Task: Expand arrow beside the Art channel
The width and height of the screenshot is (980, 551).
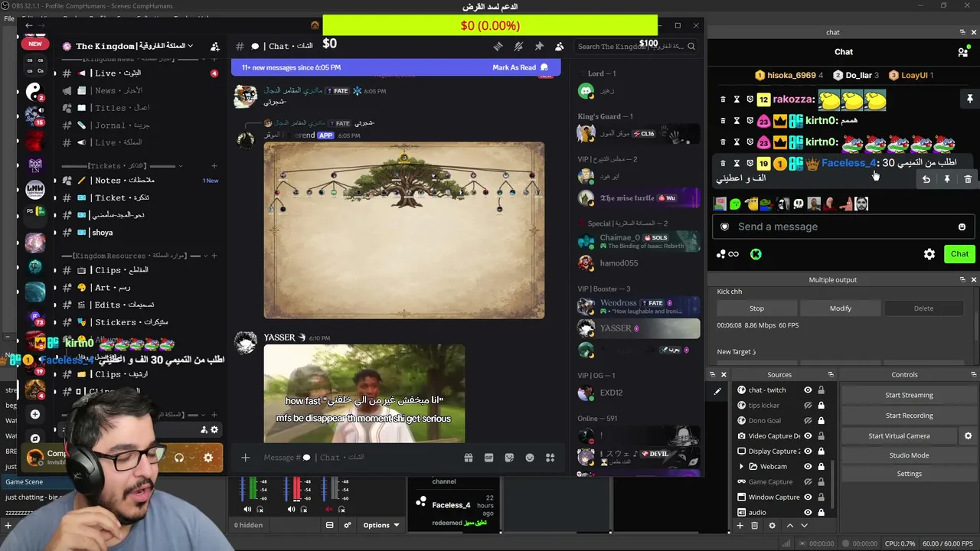Action: (x=54, y=288)
